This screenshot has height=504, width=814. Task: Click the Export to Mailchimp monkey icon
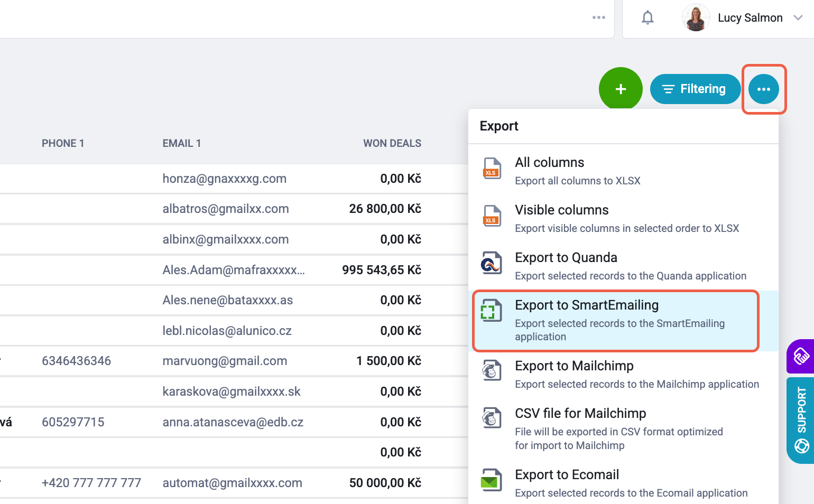(492, 371)
